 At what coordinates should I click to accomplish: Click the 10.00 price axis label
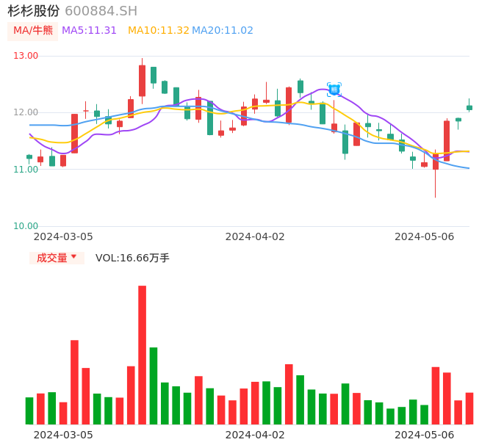(26, 226)
